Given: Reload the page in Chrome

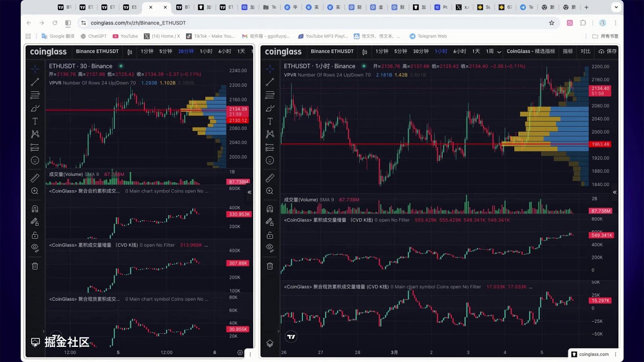Looking at the screenshot, I should tap(55, 23).
